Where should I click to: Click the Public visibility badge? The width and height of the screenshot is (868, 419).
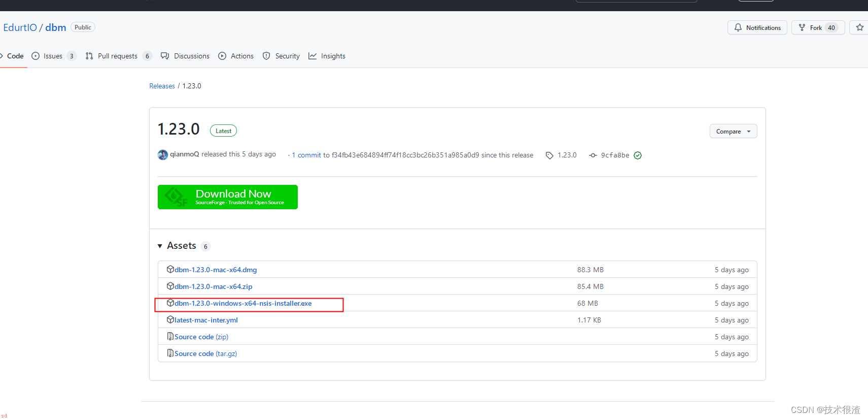tap(83, 27)
